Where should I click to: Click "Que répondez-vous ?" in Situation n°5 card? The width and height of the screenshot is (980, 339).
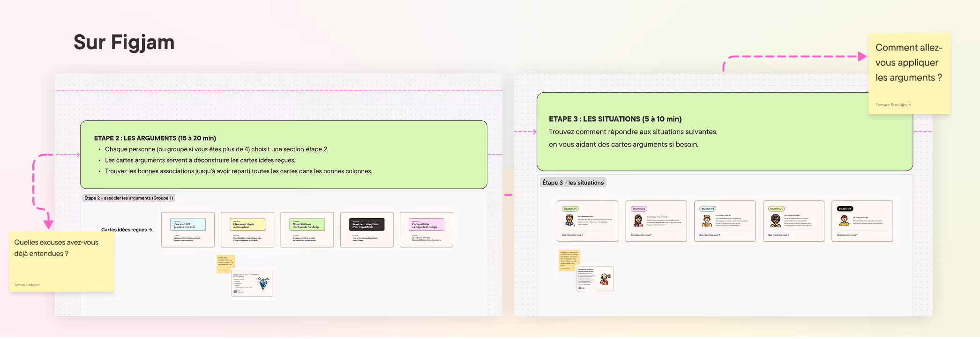(x=847, y=235)
